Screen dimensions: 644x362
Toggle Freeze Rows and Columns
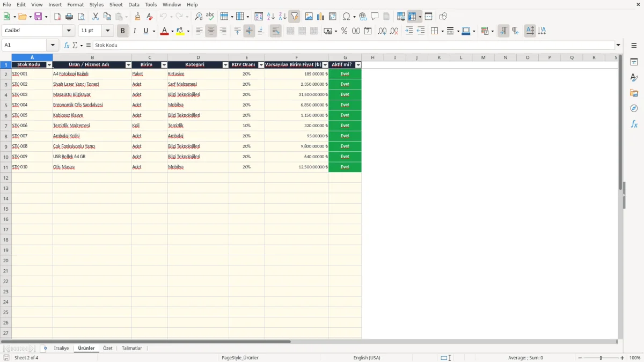(412, 17)
